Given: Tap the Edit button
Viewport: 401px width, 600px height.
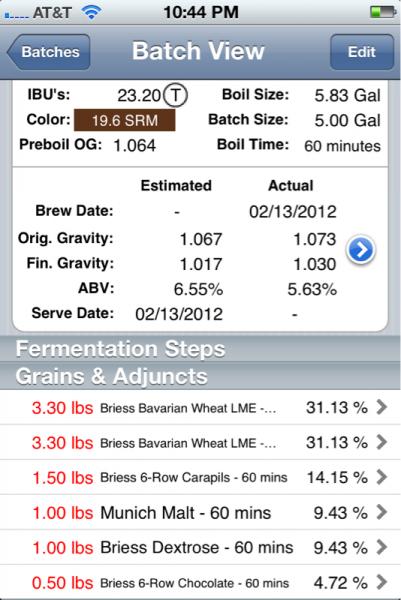Looking at the screenshot, I should tap(362, 52).
